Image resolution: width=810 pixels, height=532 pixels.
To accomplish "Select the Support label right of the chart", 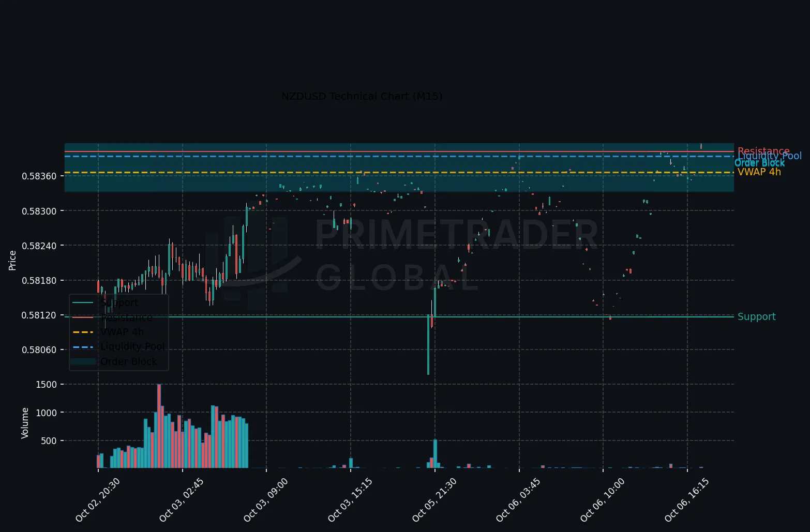I will [757, 317].
